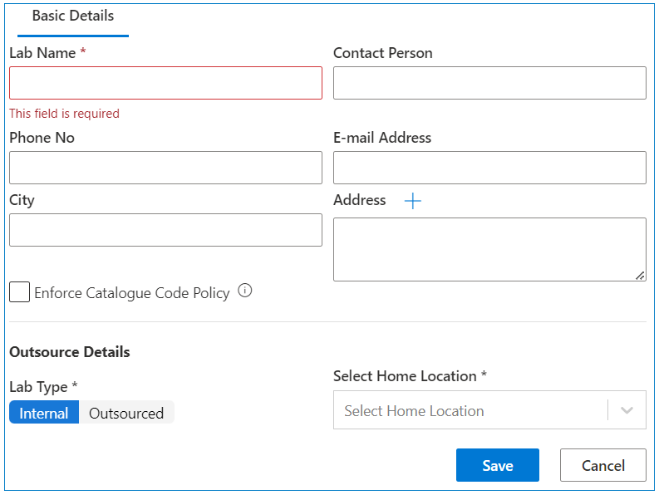Click inside the Address text area
The width and height of the screenshot is (658, 497).
point(489,249)
